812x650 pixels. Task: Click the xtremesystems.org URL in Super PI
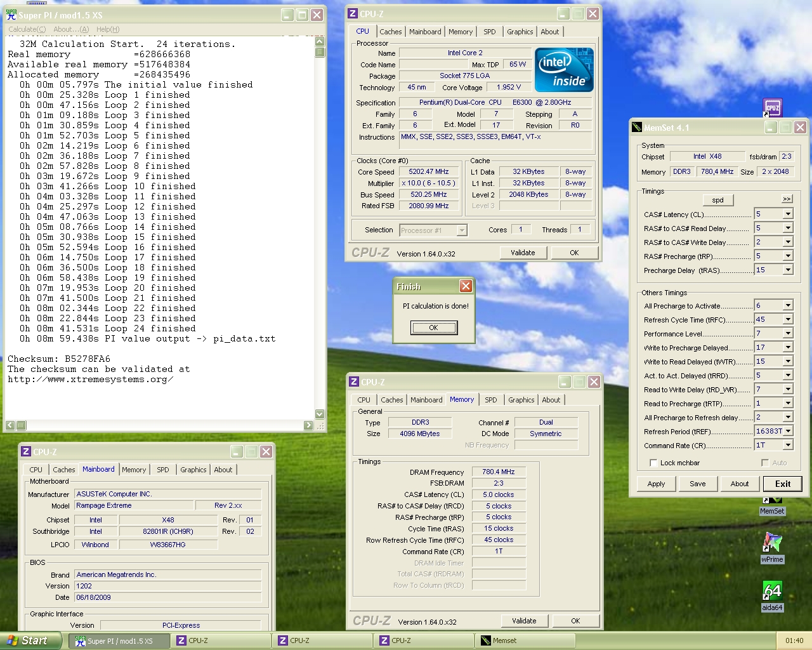(x=90, y=380)
